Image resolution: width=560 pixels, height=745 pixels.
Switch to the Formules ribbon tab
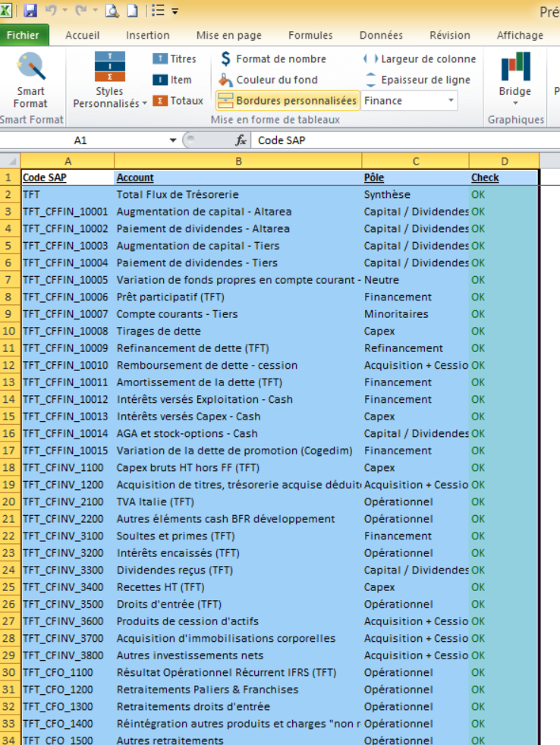pyautogui.click(x=310, y=35)
